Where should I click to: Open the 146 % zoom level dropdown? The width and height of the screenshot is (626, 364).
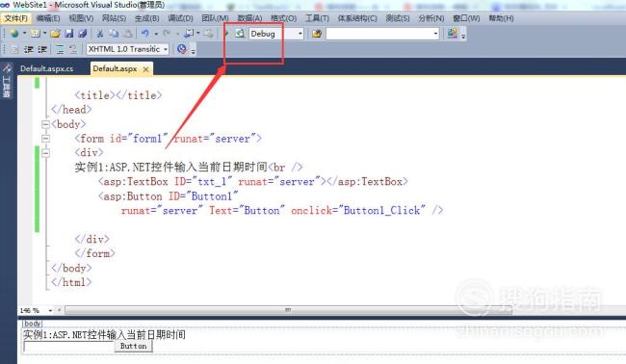click(x=50, y=310)
